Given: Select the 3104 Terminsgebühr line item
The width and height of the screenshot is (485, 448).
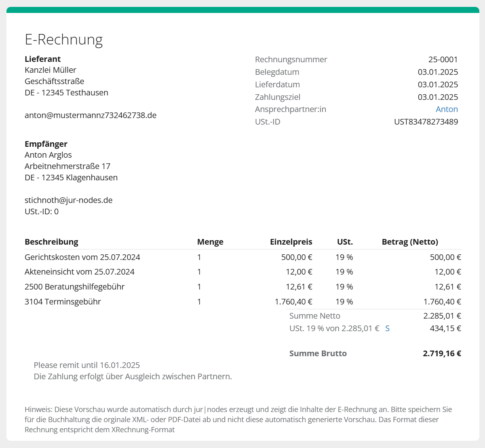Looking at the screenshot, I should click(x=63, y=302).
